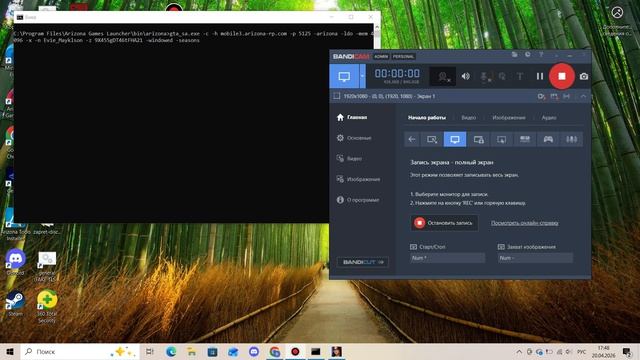
Task: Click the back arrow in mode selector
Action: (412, 139)
